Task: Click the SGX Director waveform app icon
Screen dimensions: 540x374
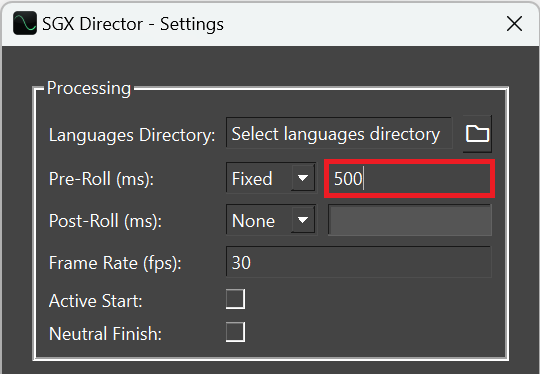Action: click(25, 23)
